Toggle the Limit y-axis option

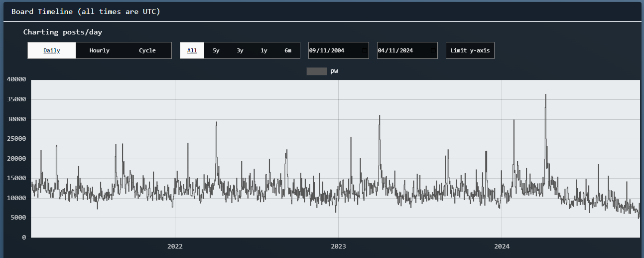(x=470, y=50)
